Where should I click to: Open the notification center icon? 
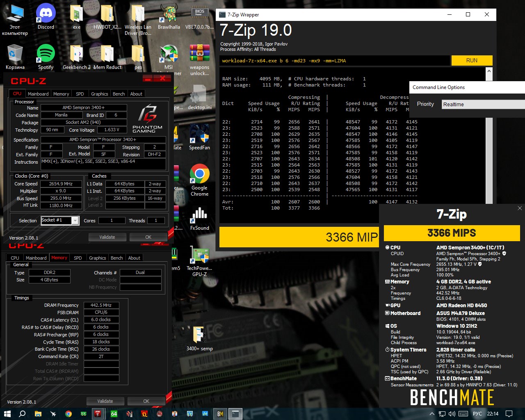pyautogui.click(x=509, y=413)
